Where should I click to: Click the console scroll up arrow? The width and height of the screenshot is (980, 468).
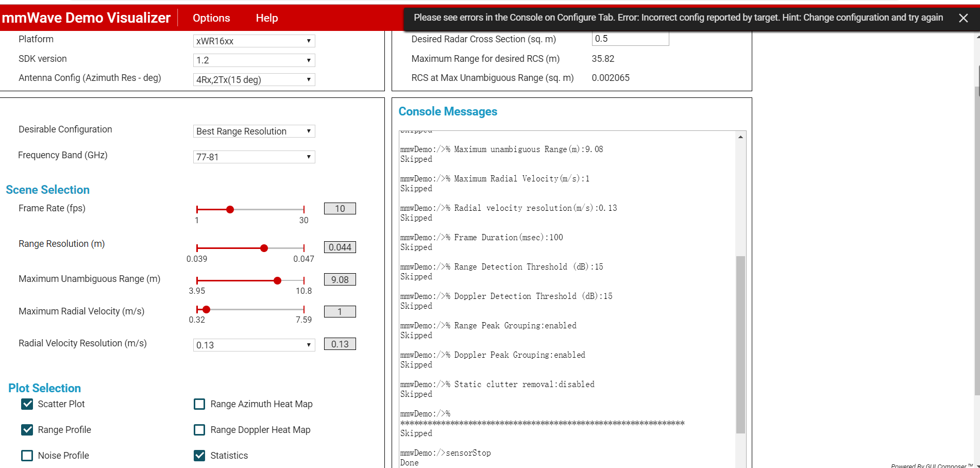[x=741, y=137]
